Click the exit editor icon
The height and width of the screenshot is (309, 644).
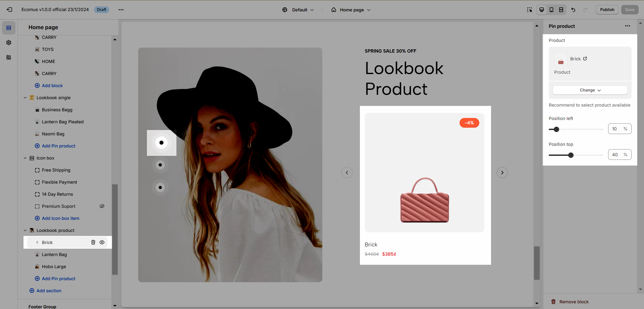tap(9, 10)
